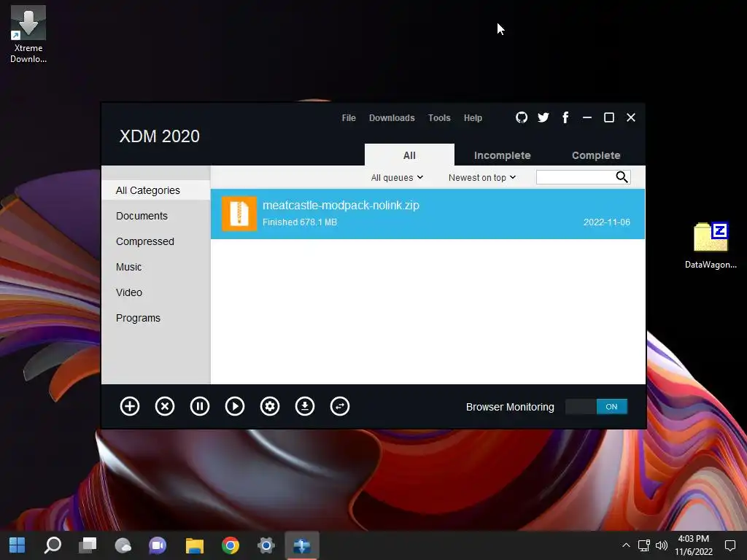Viewport: 747px width, 560px height.
Task: Open the File menu
Action: tap(349, 117)
